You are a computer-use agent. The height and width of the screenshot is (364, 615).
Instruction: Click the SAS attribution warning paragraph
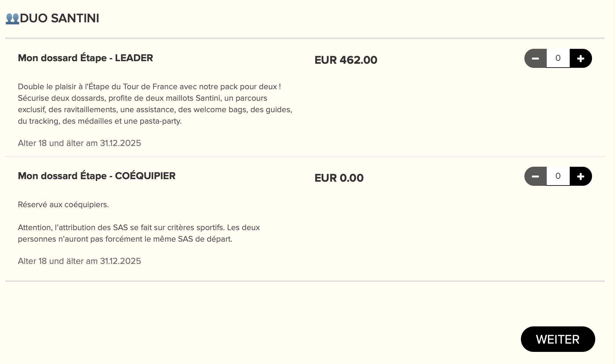pos(139,233)
